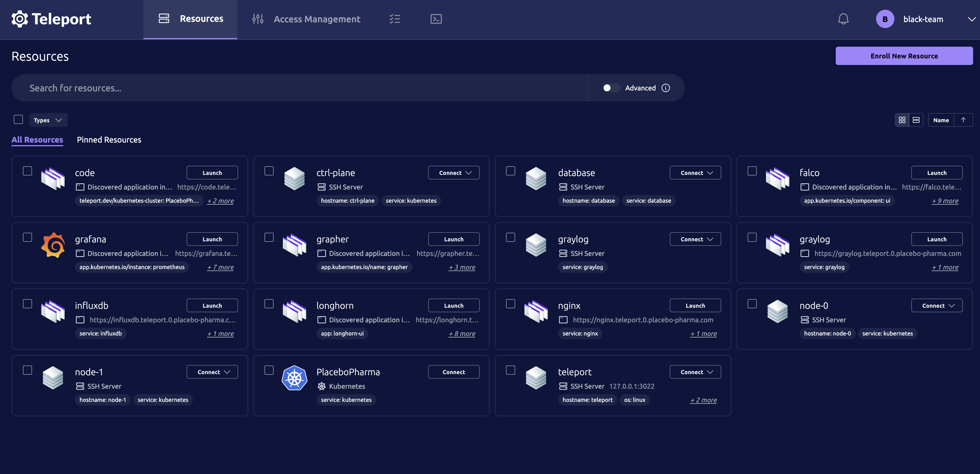Image resolution: width=980 pixels, height=474 pixels.
Task: Click the Access Management sliders icon
Action: coord(258,19)
